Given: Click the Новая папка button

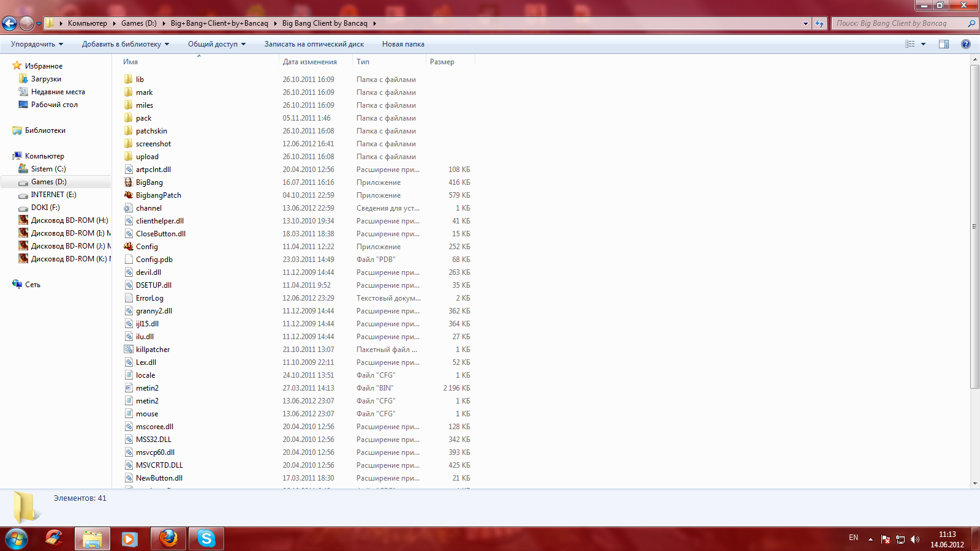Looking at the screenshot, I should click(x=403, y=44).
